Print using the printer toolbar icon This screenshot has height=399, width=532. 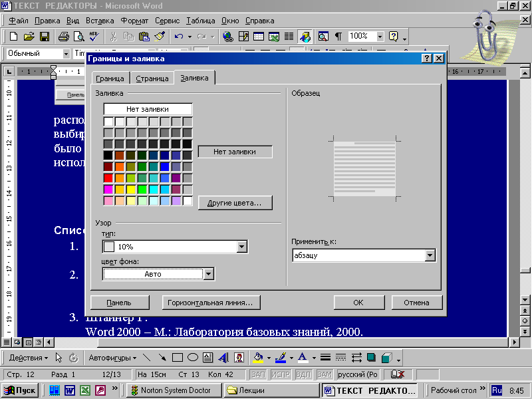63,37
